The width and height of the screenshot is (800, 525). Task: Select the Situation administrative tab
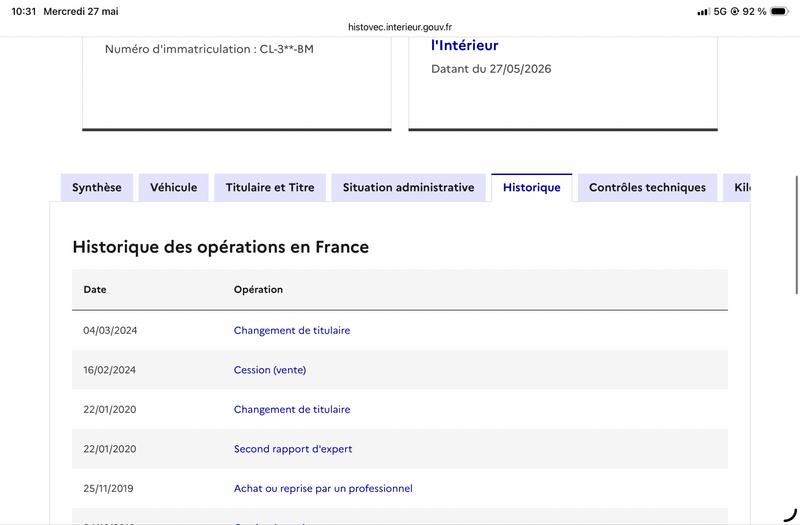[x=408, y=187]
